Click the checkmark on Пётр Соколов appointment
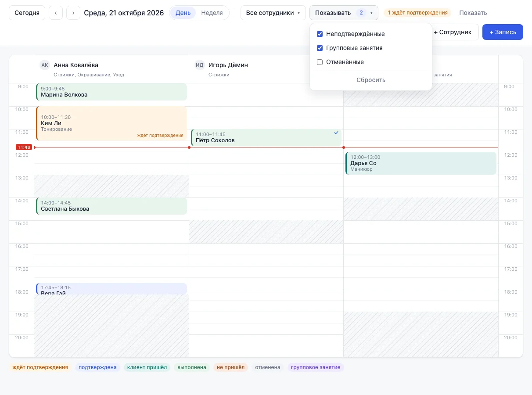The height and width of the screenshot is (395, 532). [x=336, y=133]
